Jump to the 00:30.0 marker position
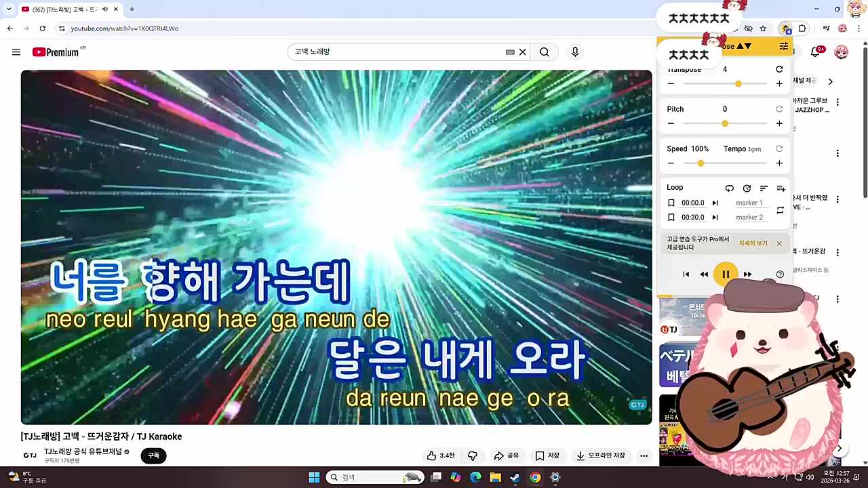 coord(715,218)
